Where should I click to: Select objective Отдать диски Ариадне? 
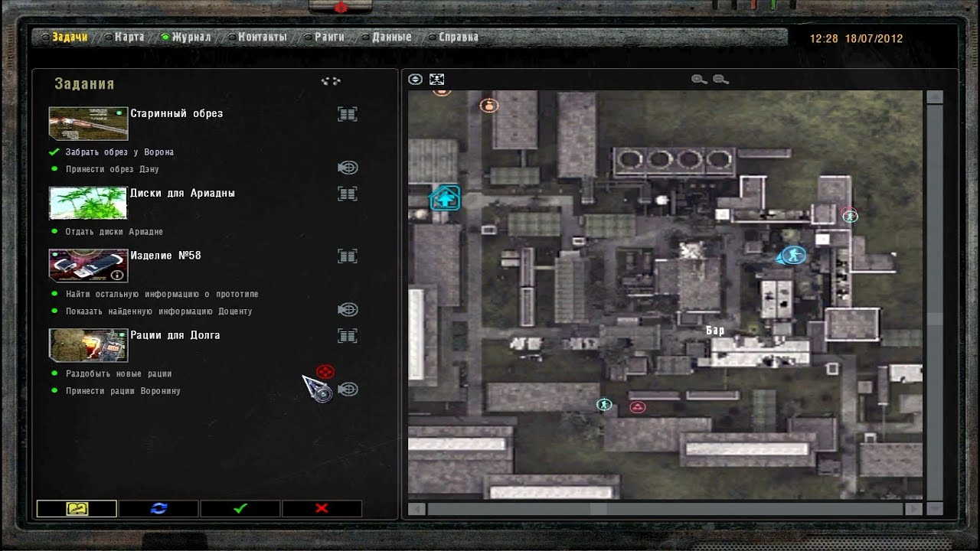tap(114, 232)
